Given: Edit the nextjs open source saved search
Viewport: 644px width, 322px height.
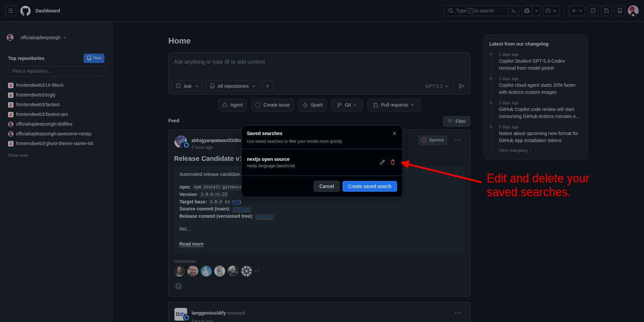Looking at the screenshot, I should (x=382, y=162).
